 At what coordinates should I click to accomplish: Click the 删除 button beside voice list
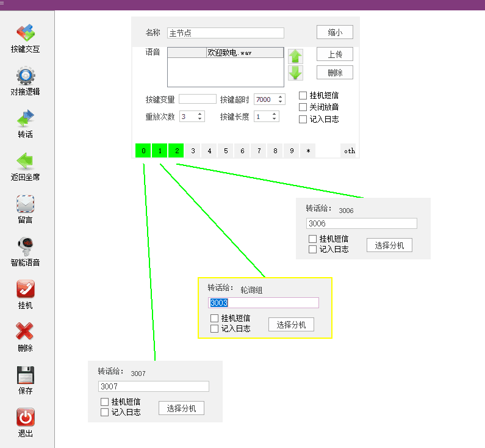click(x=335, y=73)
